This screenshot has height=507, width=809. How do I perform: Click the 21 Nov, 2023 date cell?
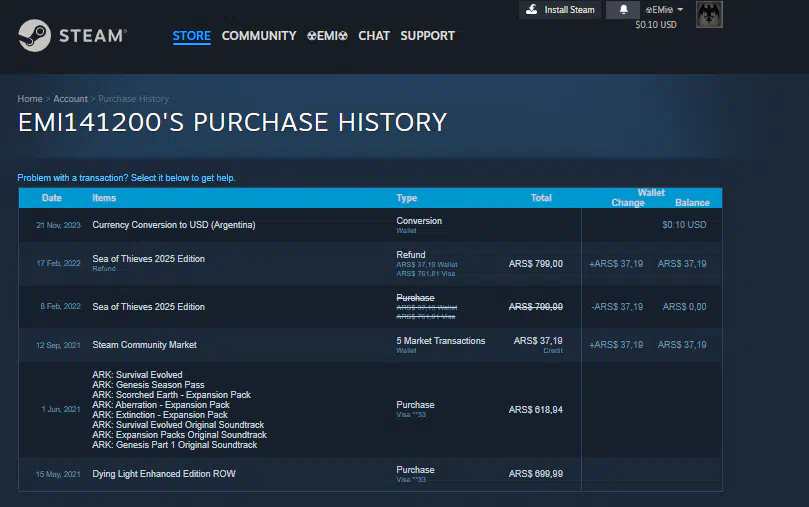pyautogui.click(x=58, y=225)
